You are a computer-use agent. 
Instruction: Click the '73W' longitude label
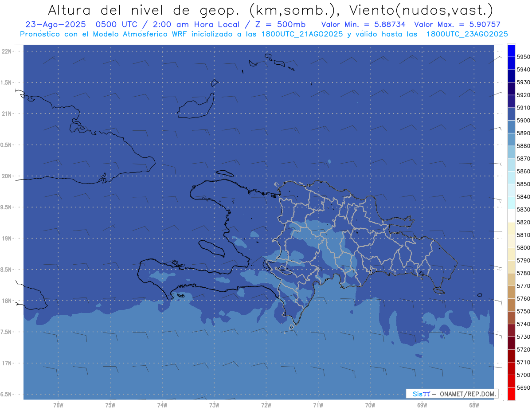click(x=214, y=405)
